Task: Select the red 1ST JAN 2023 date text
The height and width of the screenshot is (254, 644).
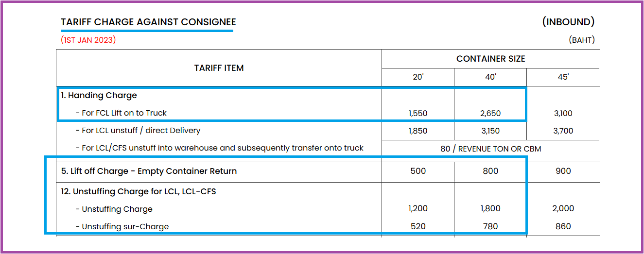Action: point(88,40)
